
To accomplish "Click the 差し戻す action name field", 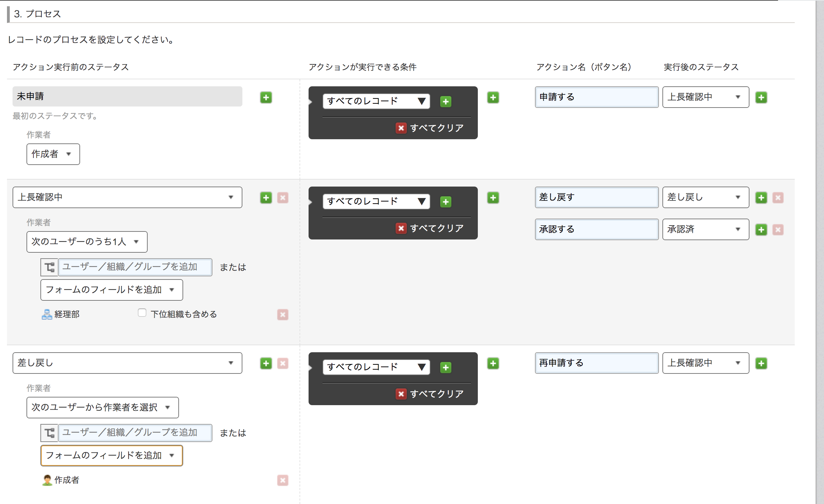I will [597, 197].
